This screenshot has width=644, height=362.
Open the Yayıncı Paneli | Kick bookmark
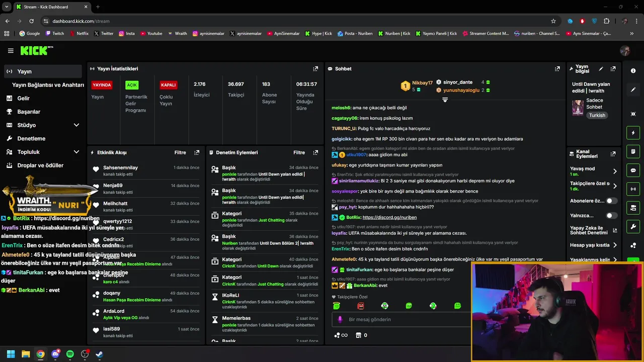point(436,34)
